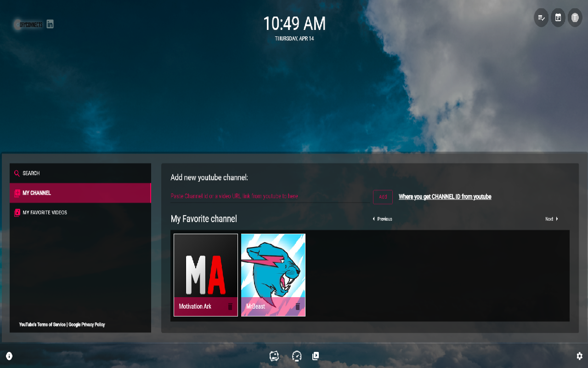Delete the Motivation Ark channel
The image size is (588, 368).
(230, 306)
